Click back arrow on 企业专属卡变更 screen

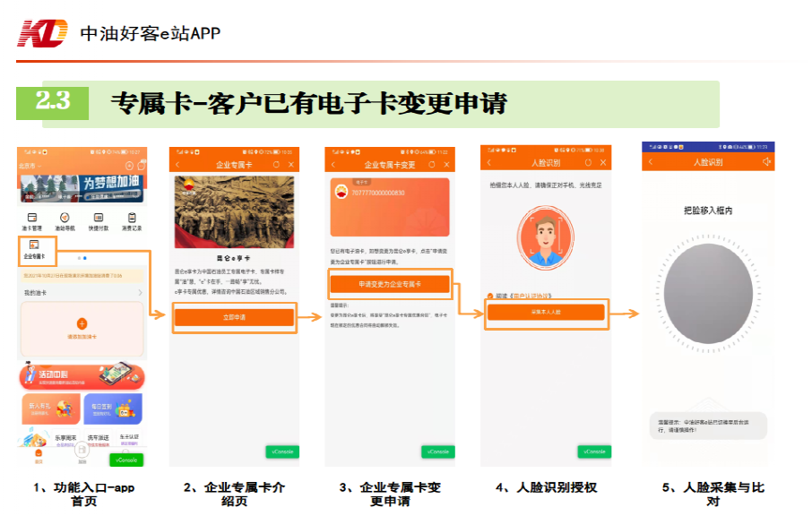click(333, 165)
